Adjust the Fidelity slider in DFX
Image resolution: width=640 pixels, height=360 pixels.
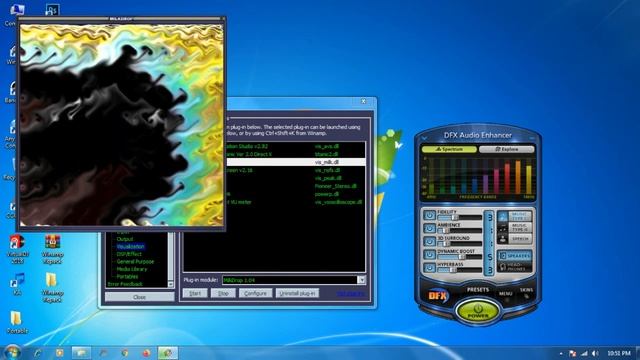(x=460, y=218)
